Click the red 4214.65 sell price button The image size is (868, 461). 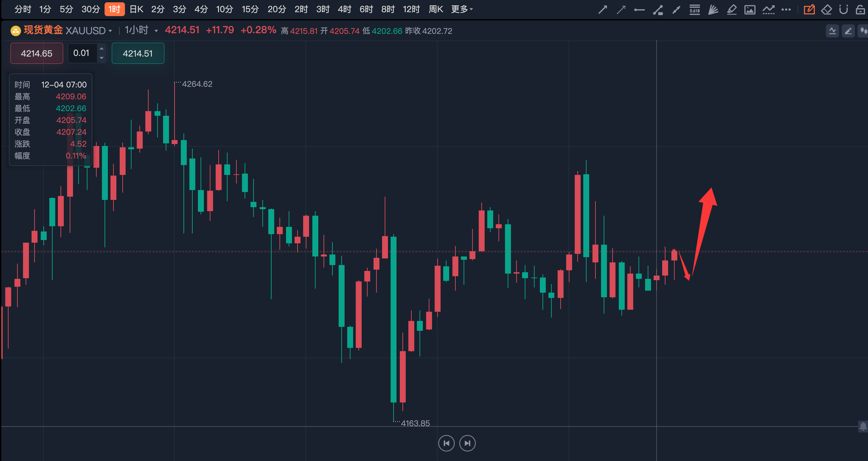tap(37, 53)
